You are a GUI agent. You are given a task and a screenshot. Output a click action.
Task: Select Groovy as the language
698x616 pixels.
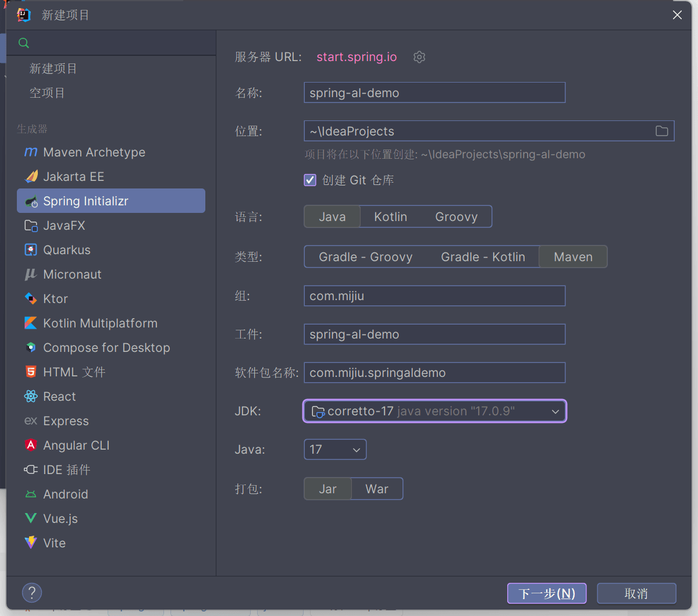[x=457, y=217]
